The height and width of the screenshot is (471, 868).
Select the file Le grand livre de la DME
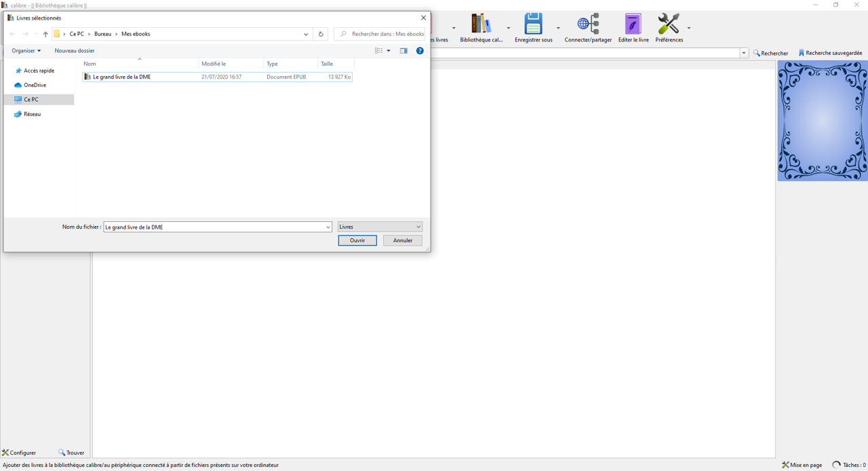[122, 77]
